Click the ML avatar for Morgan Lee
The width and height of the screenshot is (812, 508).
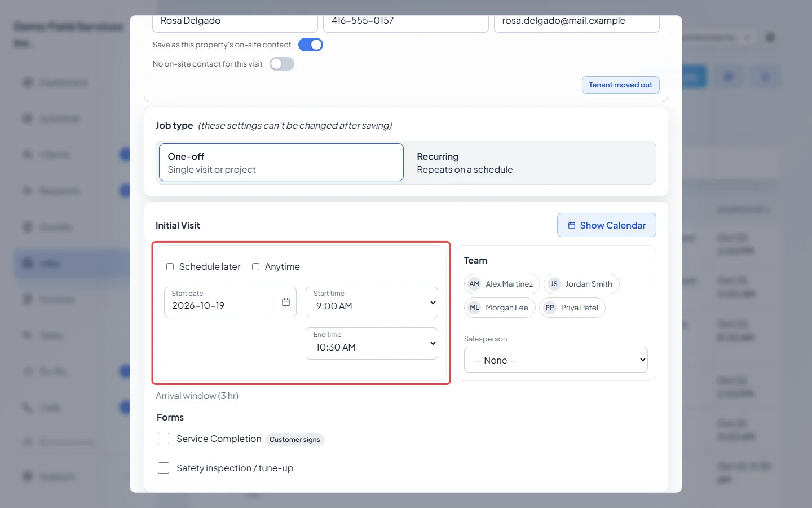point(474,308)
